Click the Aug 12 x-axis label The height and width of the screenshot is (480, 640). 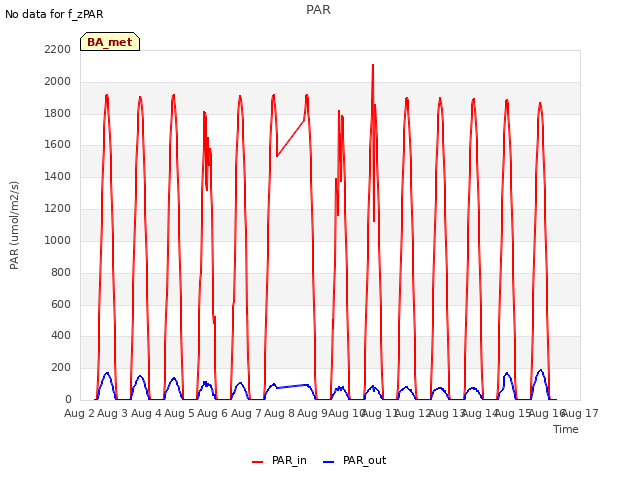pos(413,413)
